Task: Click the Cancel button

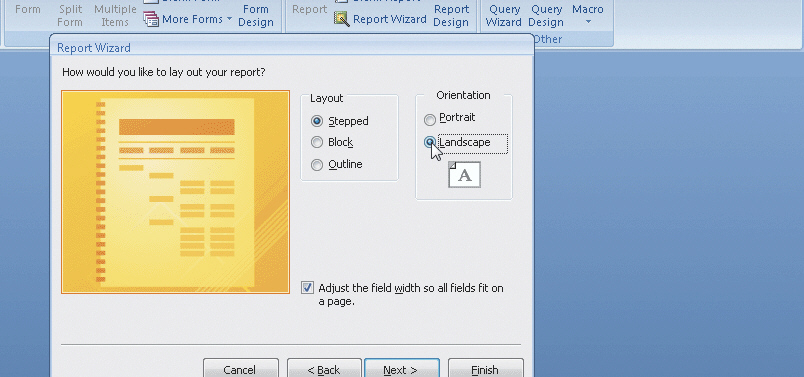Action: (x=240, y=369)
